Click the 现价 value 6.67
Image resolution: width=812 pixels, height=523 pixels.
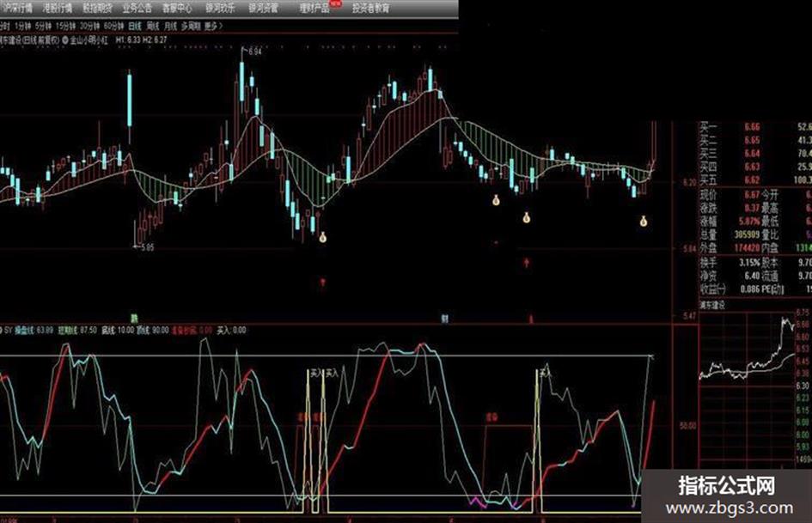click(752, 195)
